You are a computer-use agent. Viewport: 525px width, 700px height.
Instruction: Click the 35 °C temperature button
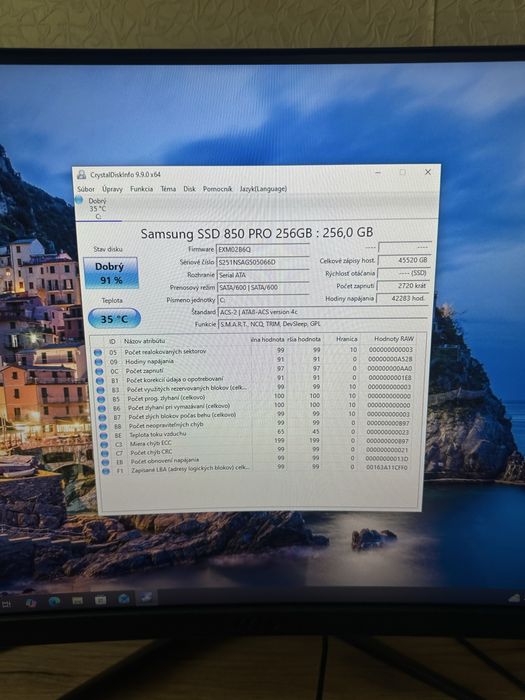(x=114, y=319)
